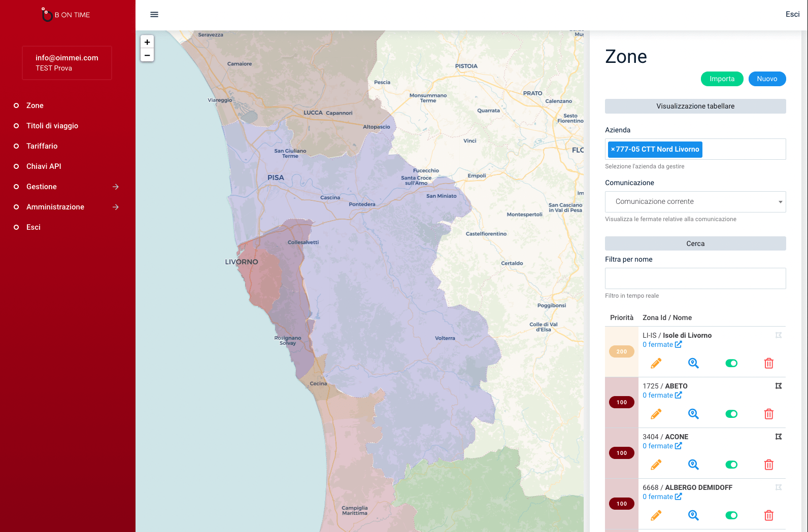The height and width of the screenshot is (532, 808).
Task: Open the hamburger menu icon
Action: (154, 15)
